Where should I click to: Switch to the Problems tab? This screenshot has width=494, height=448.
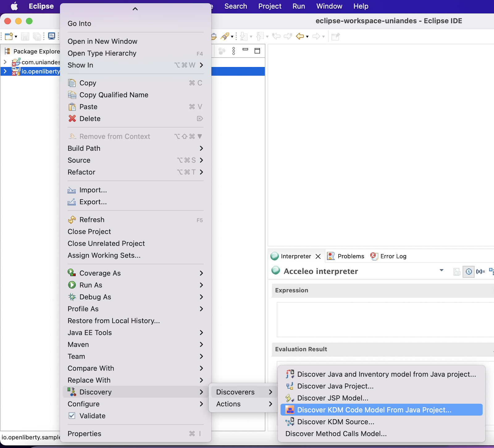345,256
